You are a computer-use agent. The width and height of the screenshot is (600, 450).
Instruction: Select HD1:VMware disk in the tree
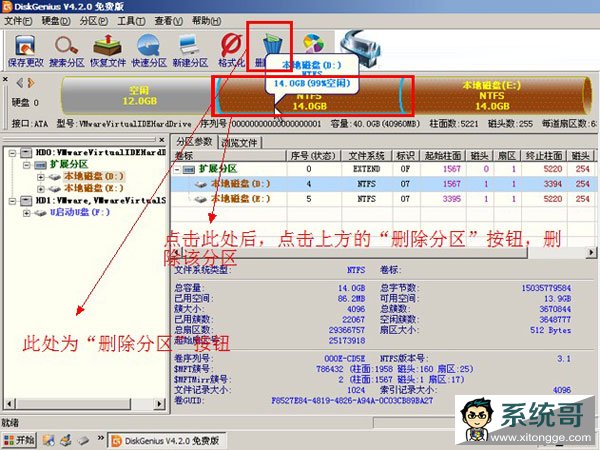click(x=101, y=200)
